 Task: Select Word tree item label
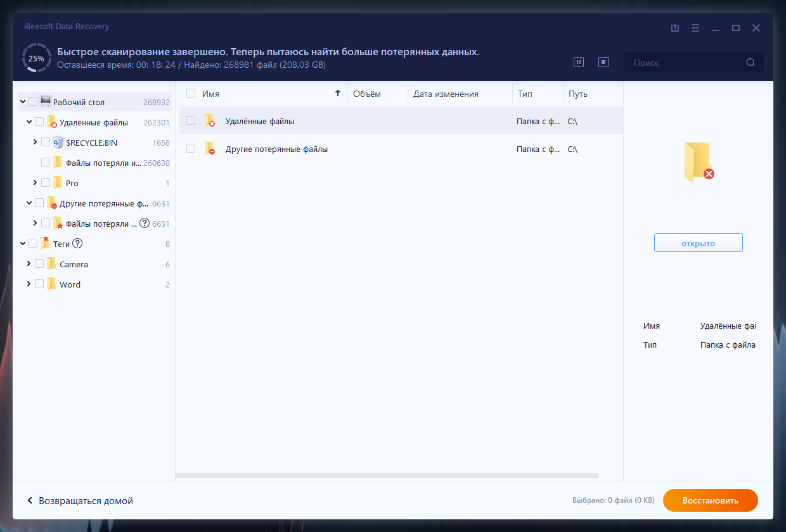click(70, 284)
